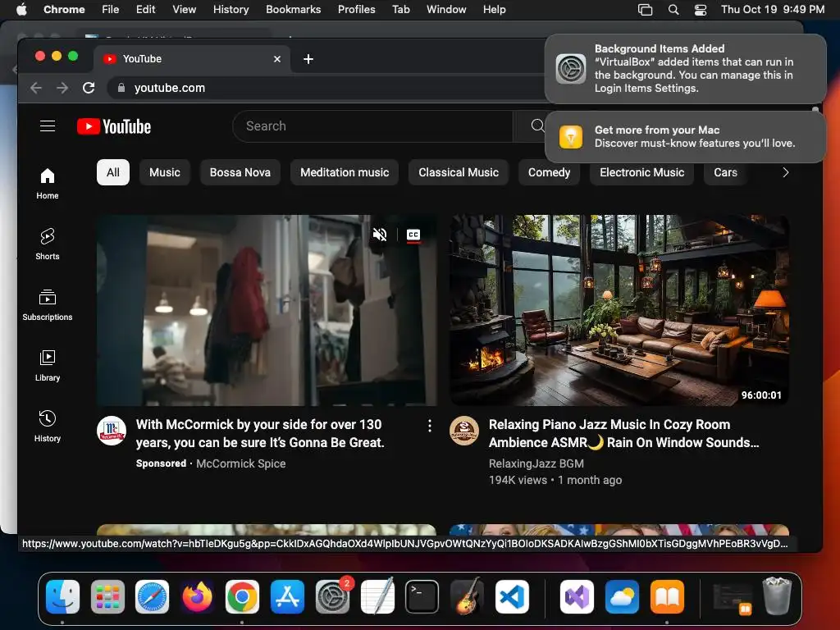Click the YouTube logo
The image size is (840, 630).
point(114,126)
